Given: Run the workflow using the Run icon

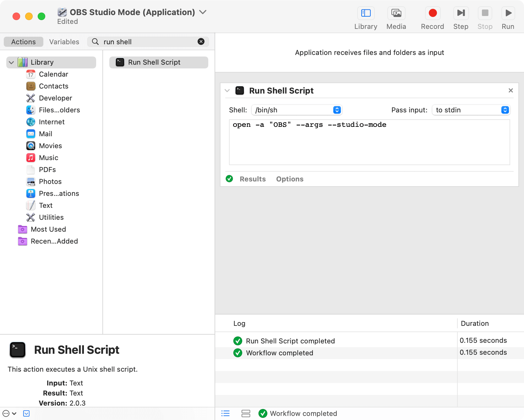Looking at the screenshot, I should (508, 13).
